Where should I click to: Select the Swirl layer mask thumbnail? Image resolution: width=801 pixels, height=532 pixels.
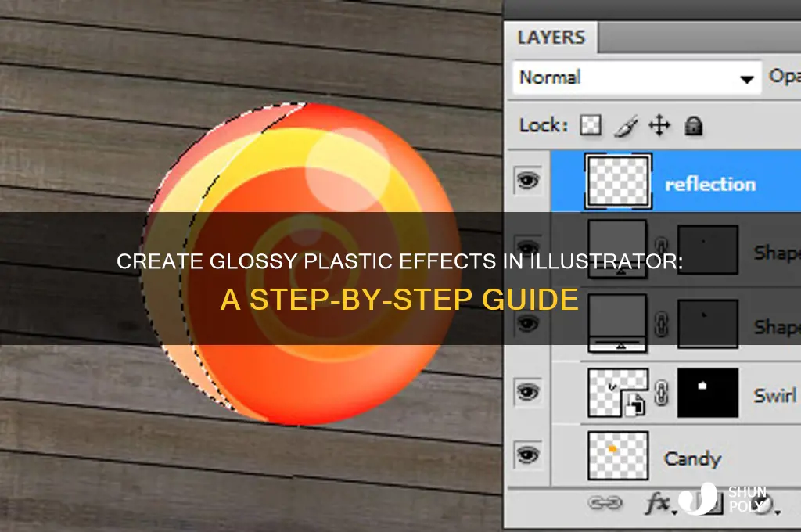pos(707,393)
